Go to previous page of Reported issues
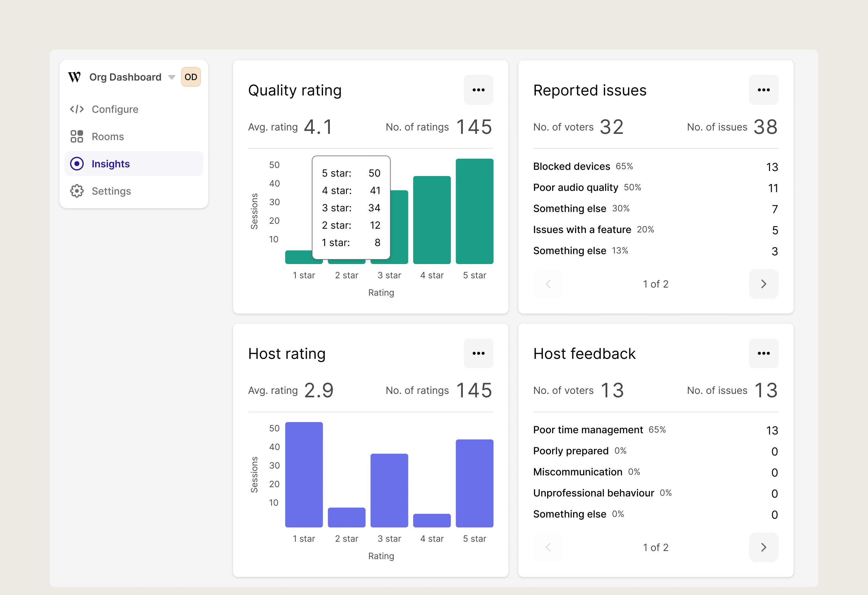 pyautogui.click(x=548, y=284)
